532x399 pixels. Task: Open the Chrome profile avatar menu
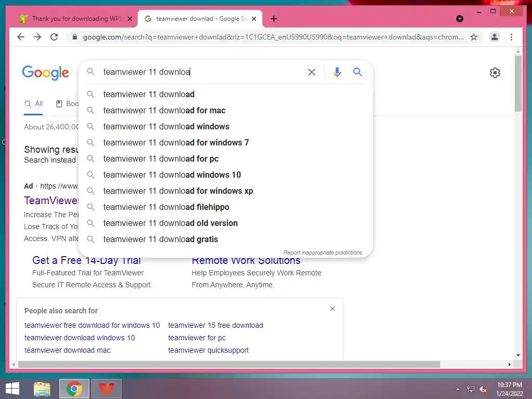495,37
